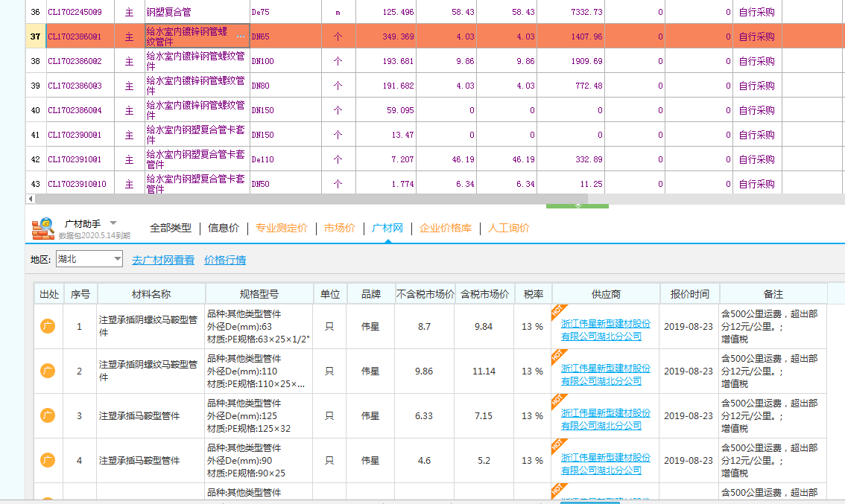Screen dimensions: 845x504
Task: Select row number 40 header
Action: point(36,110)
